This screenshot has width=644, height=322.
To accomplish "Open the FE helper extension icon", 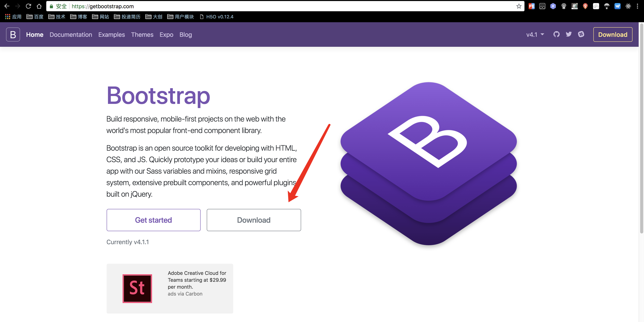I will tap(531, 6).
